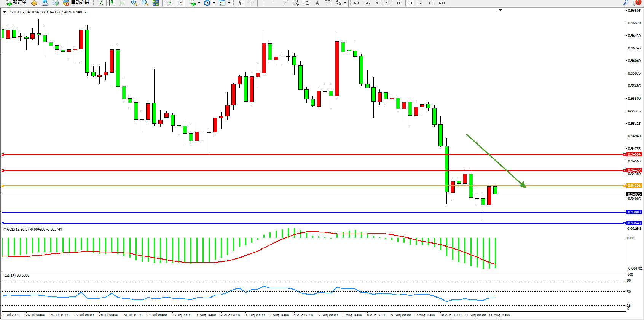Image resolution: width=644 pixels, height=320 pixels.
Task: Click the auto trading button
Action: (76, 3)
